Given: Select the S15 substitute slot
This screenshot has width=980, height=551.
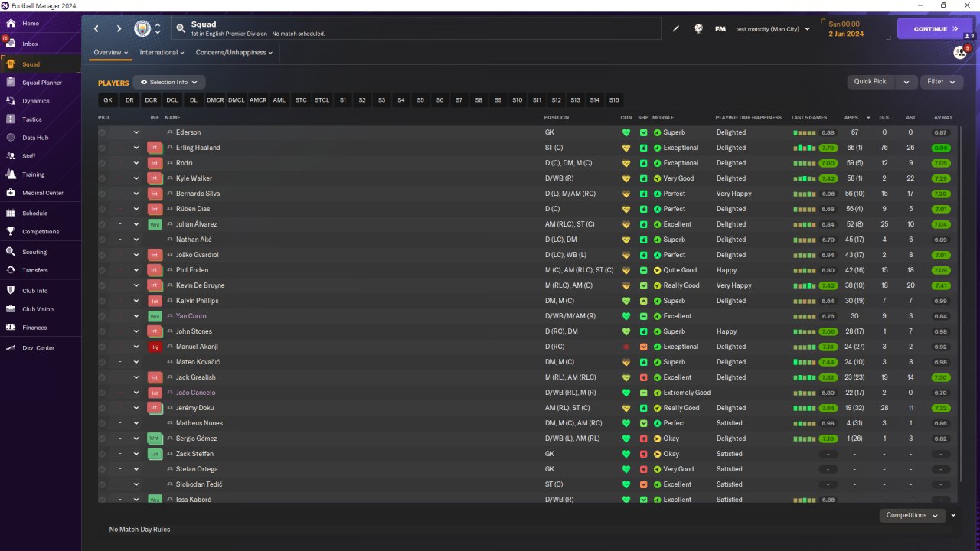Looking at the screenshot, I should (614, 100).
